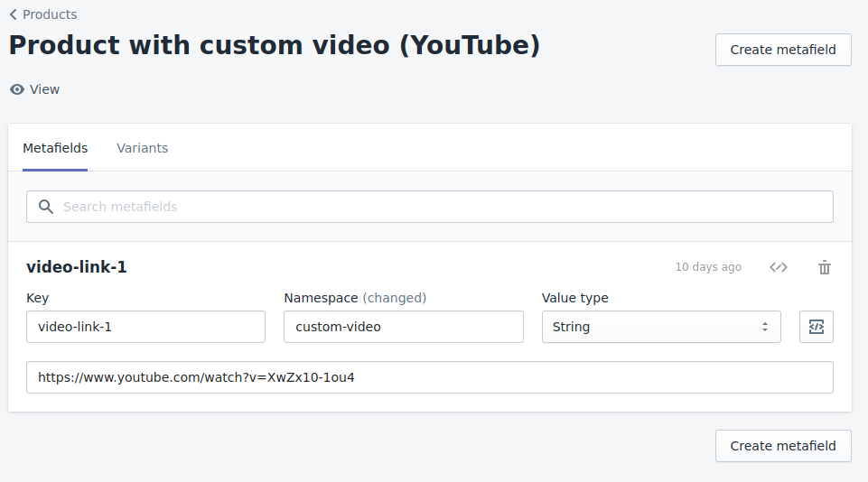The image size is (868, 482).
Task: Select the Metafields tab
Action: [x=55, y=148]
